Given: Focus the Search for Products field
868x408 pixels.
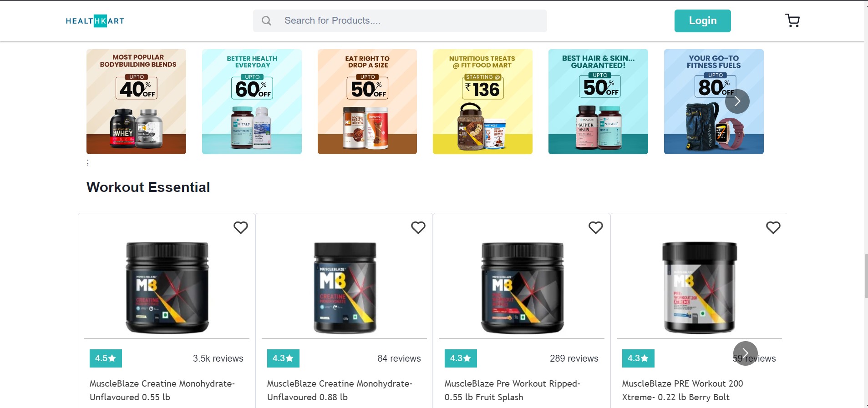Looking at the screenshot, I should [x=400, y=21].
